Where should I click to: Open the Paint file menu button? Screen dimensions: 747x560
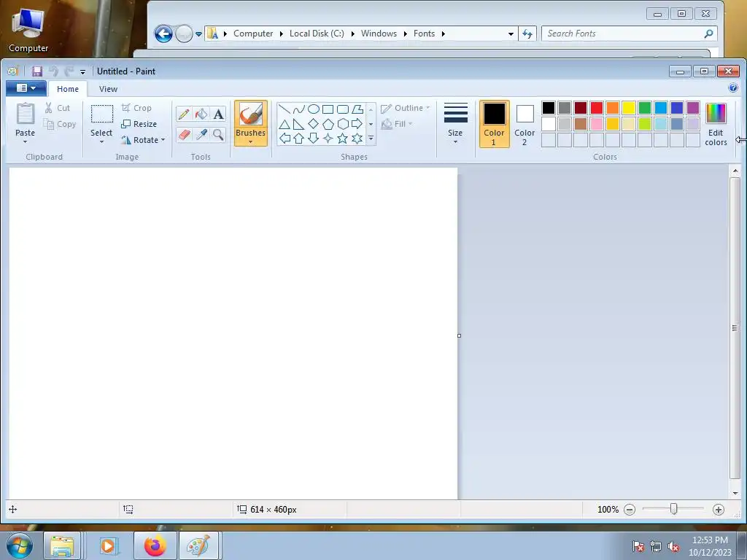click(26, 88)
